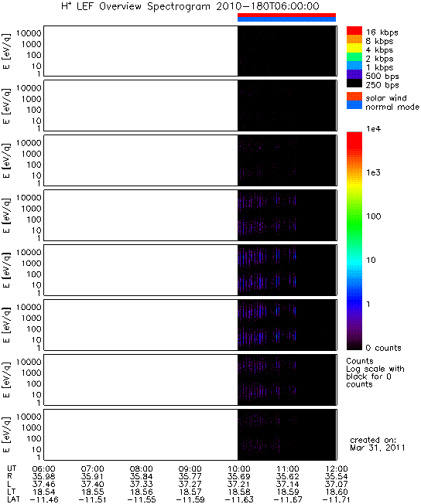
Task: Click the fourth spectrogram panel data area
Action: [190, 216]
